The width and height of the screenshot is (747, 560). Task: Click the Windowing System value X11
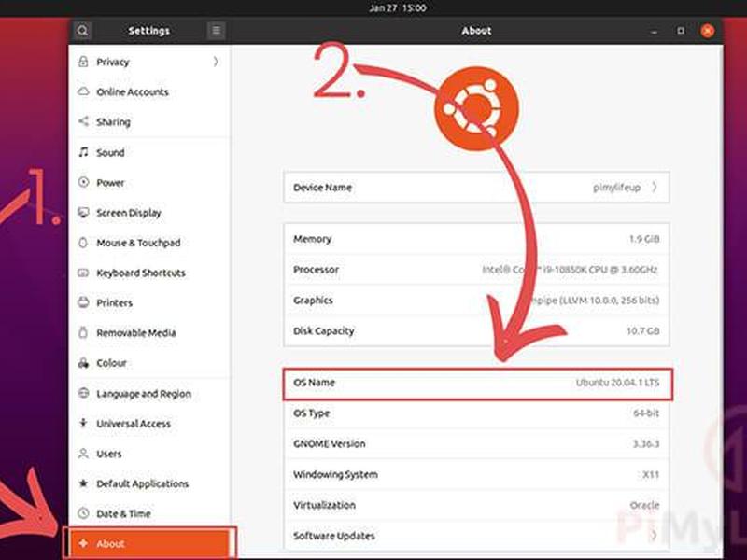coord(651,474)
